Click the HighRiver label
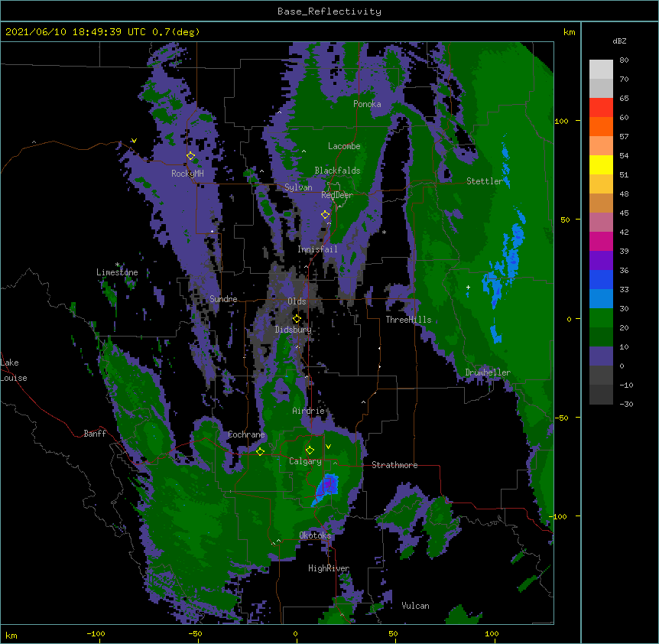This screenshot has width=659, height=644. [x=329, y=568]
